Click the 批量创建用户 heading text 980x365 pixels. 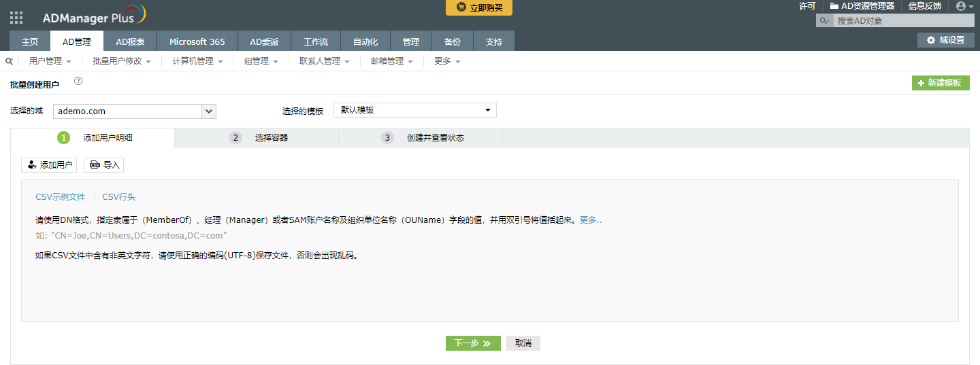[x=35, y=85]
